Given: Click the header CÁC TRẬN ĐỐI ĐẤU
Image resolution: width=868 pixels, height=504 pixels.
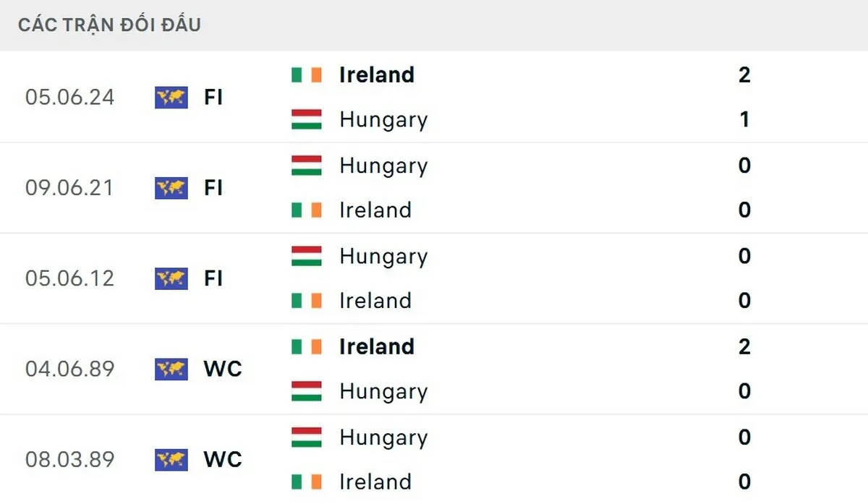Looking at the screenshot, I should 109,24.
